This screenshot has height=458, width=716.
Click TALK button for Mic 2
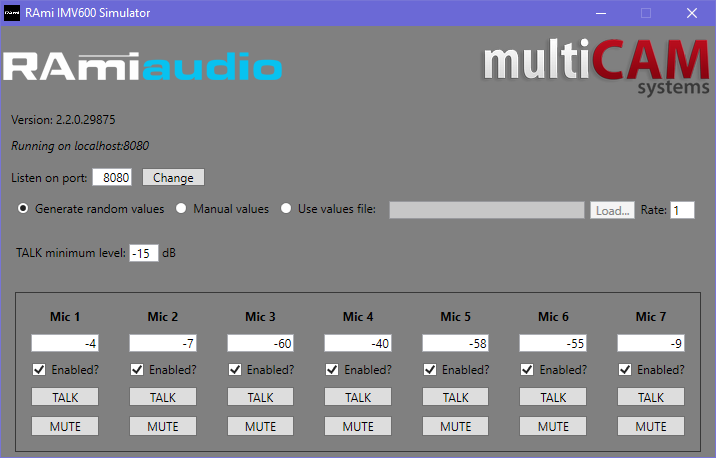[x=163, y=397]
